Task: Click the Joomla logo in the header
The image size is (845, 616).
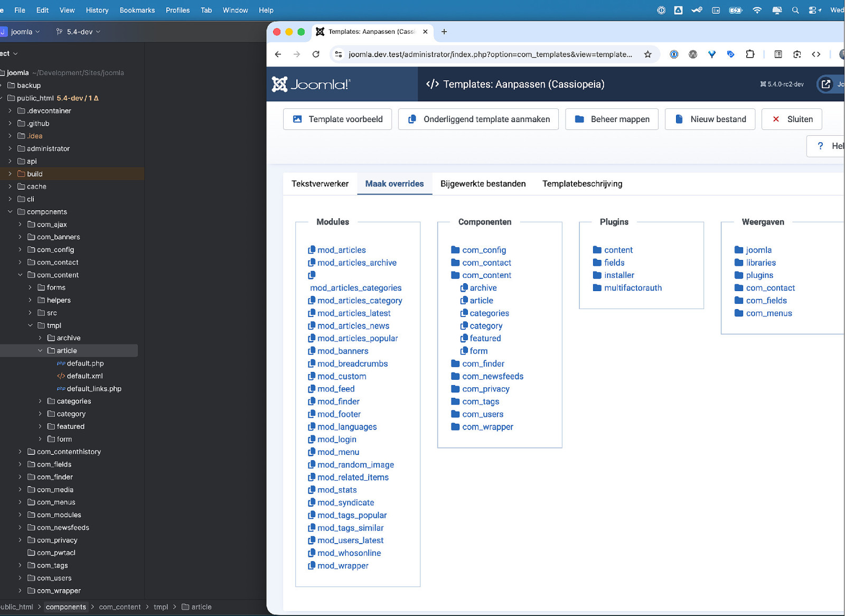Action: [x=311, y=85]
